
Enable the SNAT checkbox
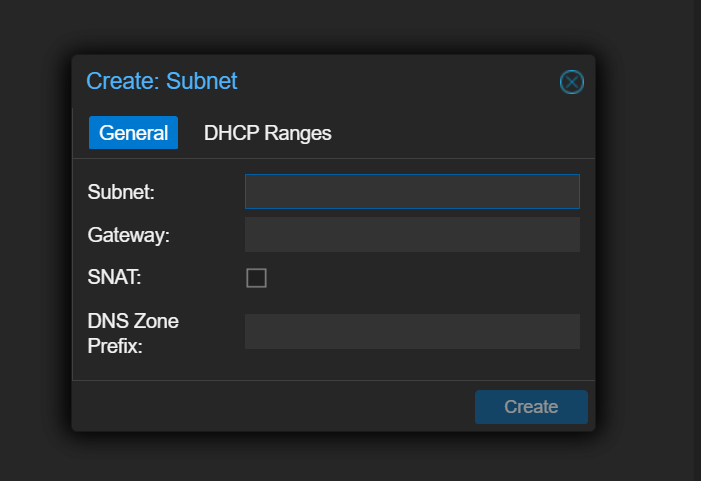pos(256,278)
